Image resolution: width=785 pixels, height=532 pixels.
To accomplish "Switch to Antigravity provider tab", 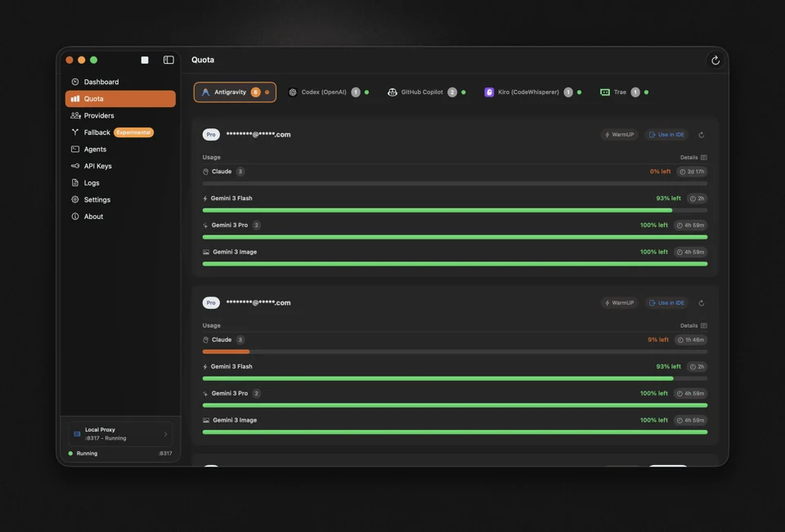I will pyautogui.click(x=235, y=92).
